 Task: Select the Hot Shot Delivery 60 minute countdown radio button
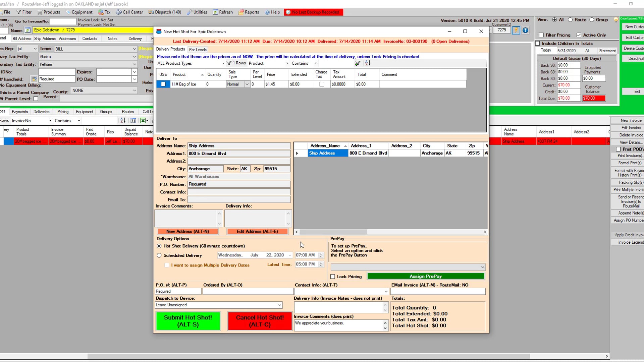tap(159, 246)
